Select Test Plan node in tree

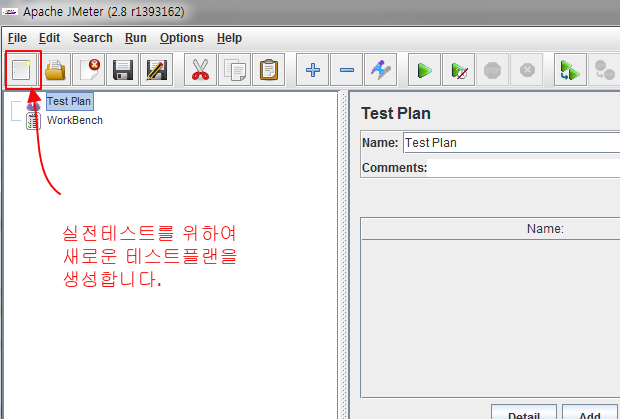(70, 101)
